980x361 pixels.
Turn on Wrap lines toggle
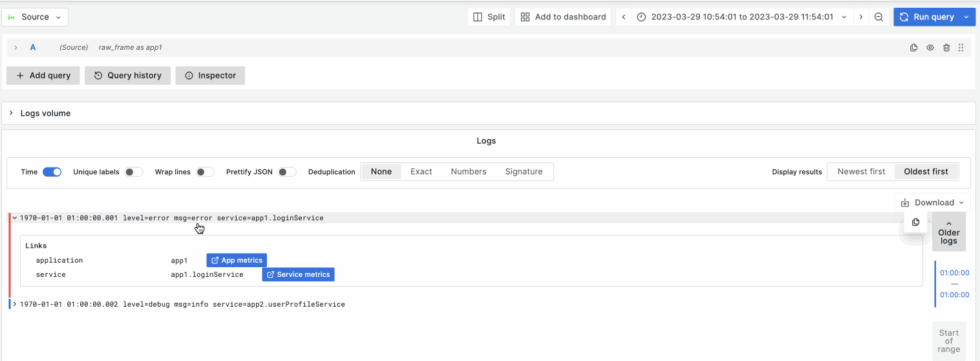[205, 172]
